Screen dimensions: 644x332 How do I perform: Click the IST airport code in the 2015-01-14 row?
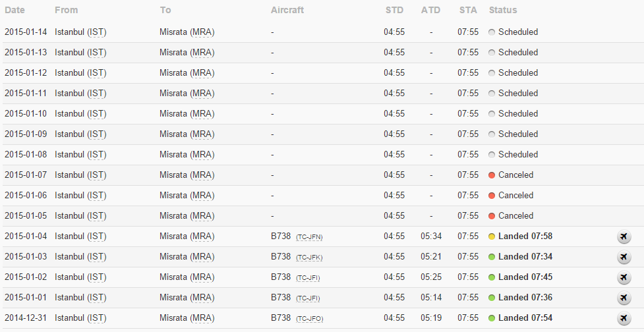point(96,32)
